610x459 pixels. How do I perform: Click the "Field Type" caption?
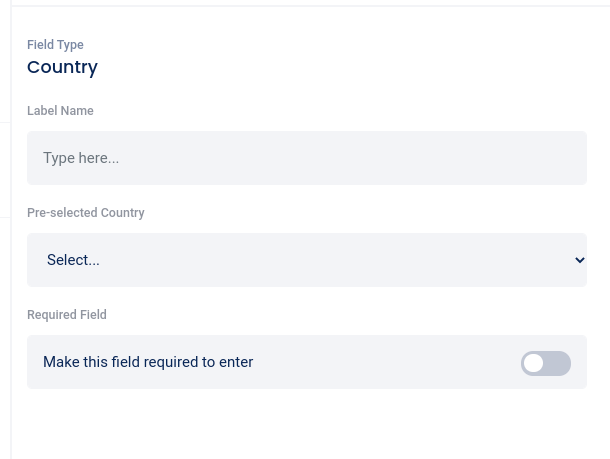55,45
